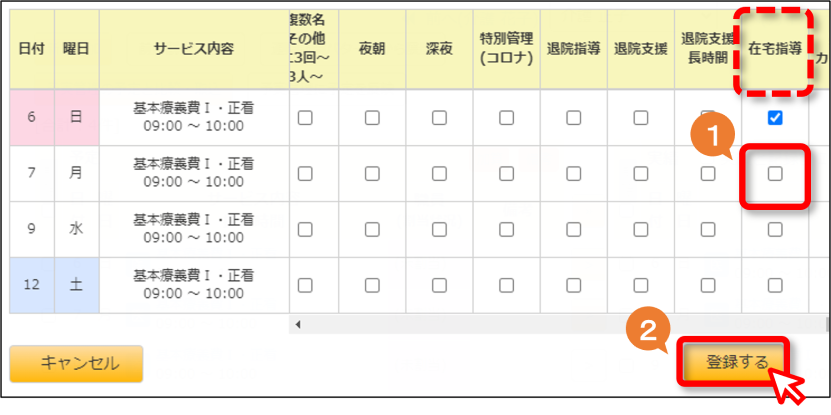This screenshot has width=831, height=415.
Task: Check 在宅指導 for day 7 Monday
Action: [775, 173]
